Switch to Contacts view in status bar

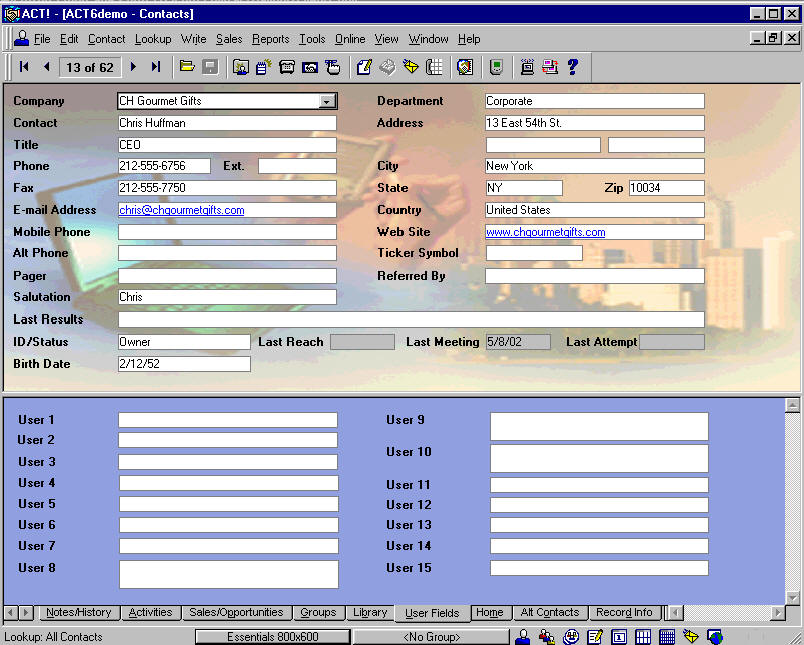coord(522,637)
